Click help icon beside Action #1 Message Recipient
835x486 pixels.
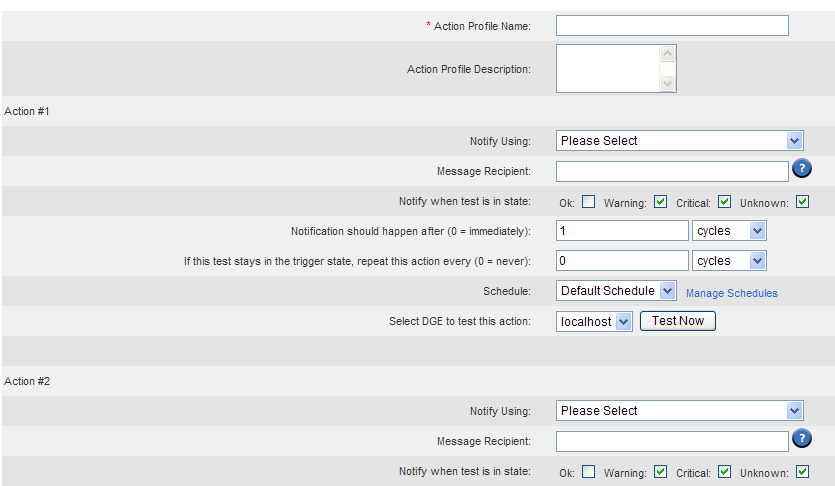click(x=801, y=169)
